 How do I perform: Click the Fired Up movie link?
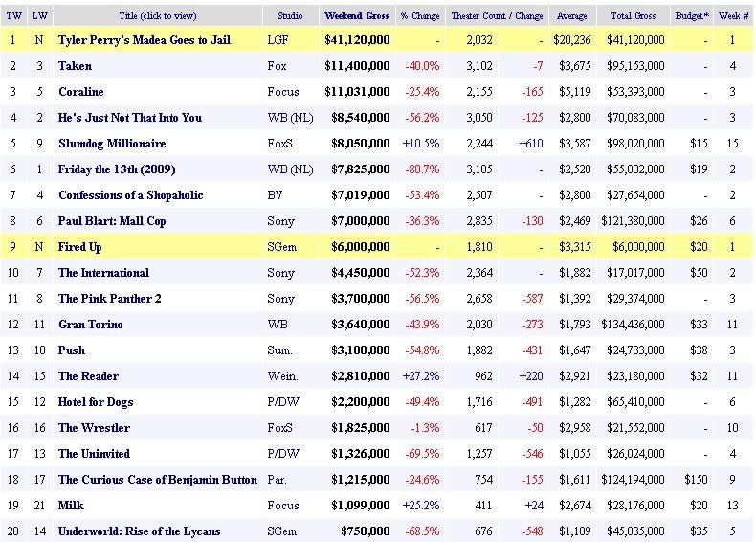tap(79, 247)
